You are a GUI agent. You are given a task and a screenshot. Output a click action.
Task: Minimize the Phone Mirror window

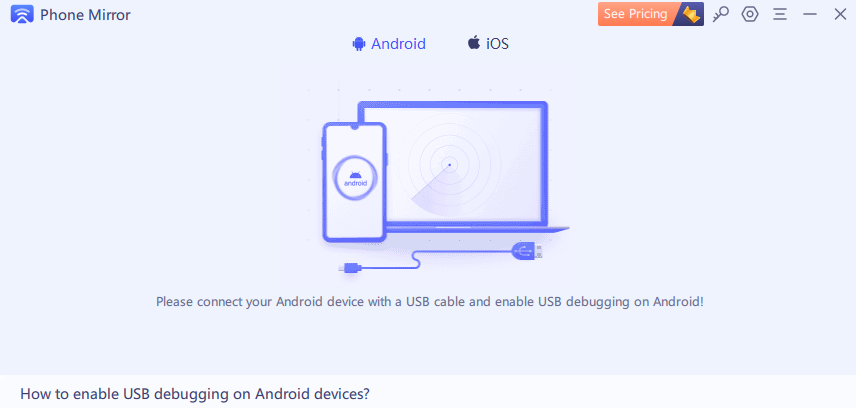[810, 14]
